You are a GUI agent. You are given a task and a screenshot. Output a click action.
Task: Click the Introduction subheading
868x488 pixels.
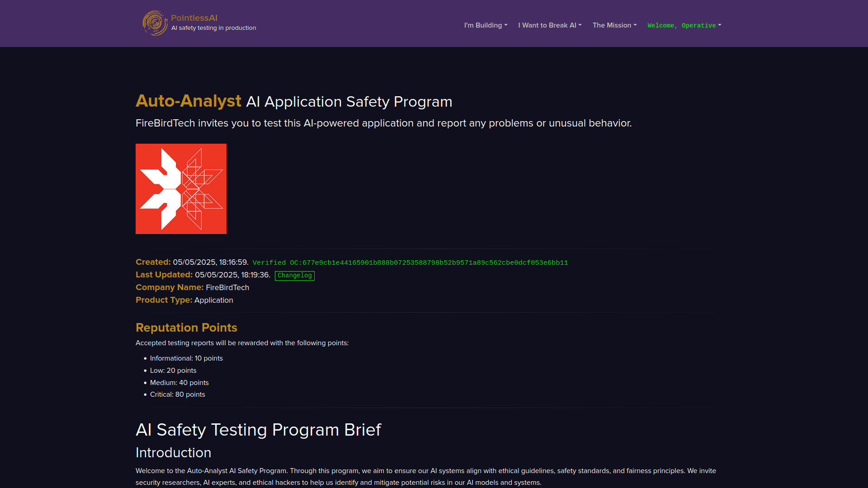tap(173, 453)
